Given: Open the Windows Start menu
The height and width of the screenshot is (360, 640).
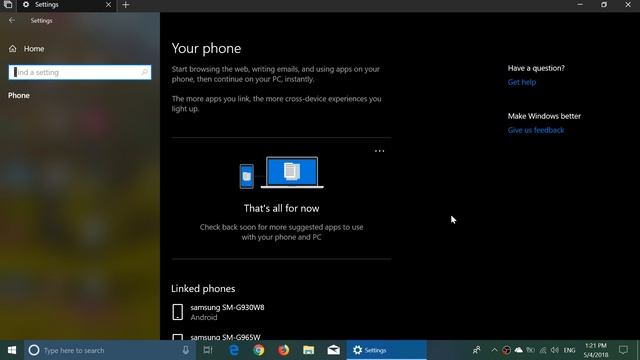Looking at the screenshot, I should [x=12, y=350].
